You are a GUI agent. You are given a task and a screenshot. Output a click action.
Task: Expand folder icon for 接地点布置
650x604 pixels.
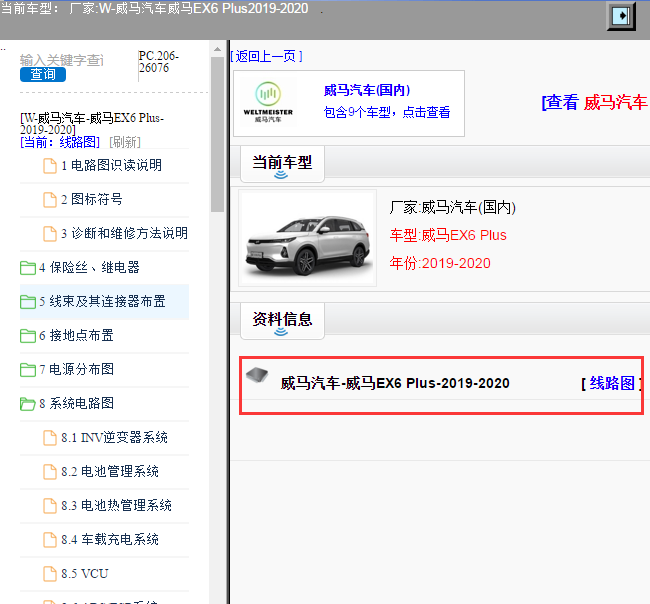tap(28, 336)
